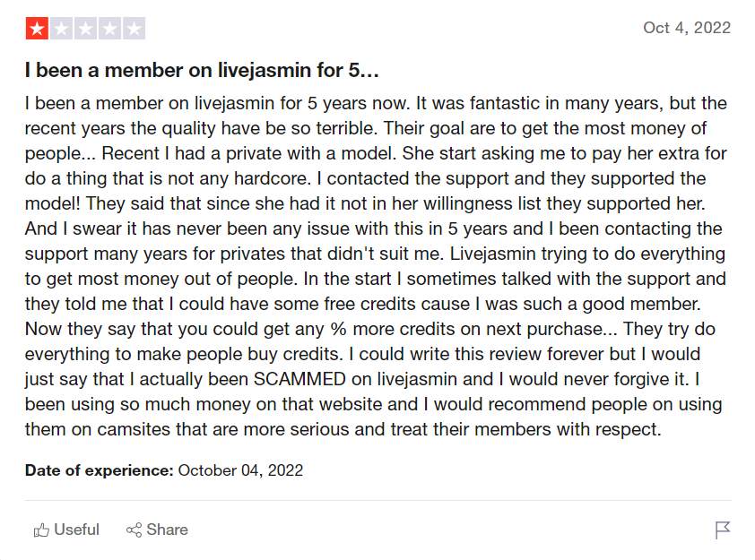Click the Share text label
Image resolution: width=755 pixels, height=560 pixels.
167,530
